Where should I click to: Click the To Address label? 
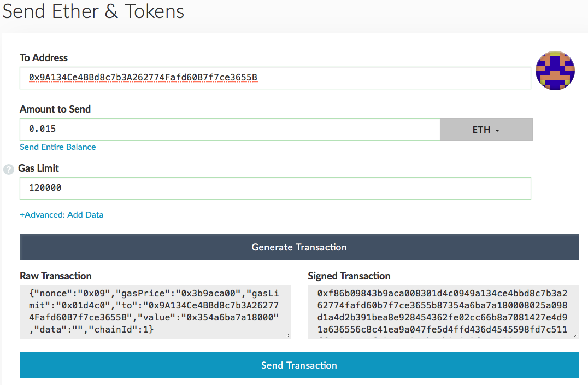pos(44,58)
